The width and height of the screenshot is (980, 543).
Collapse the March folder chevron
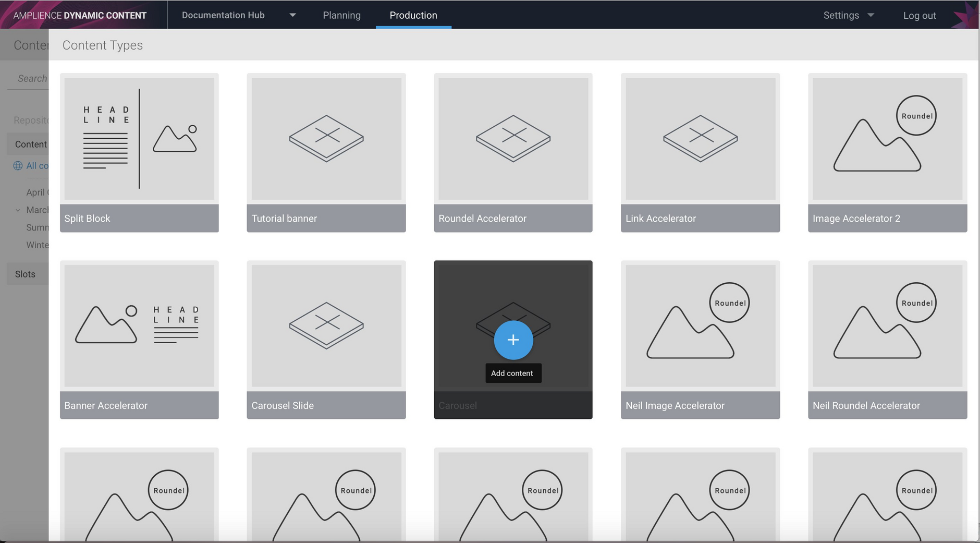point(18,210)
